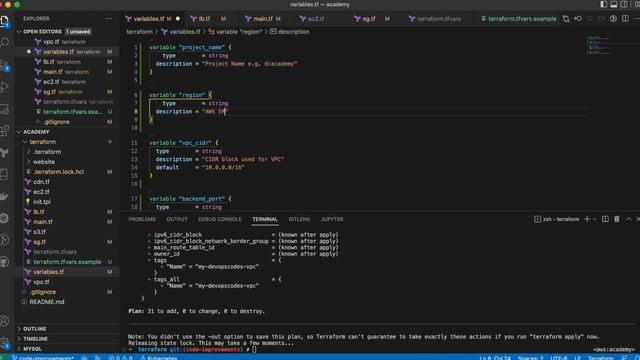Viewport: 640px width, 360px height.
Task: Click the code-improvements branch in status bar
Action: coord(43,358)
